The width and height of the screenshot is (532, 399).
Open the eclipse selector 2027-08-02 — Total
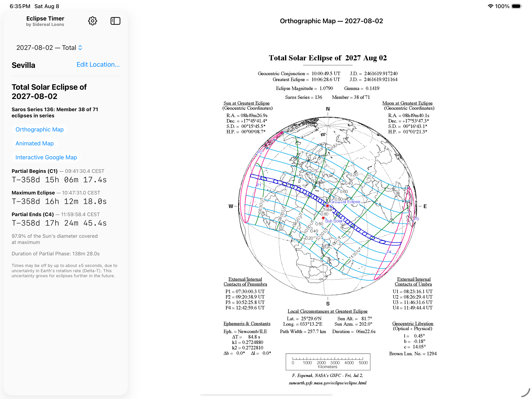point(49,48)
